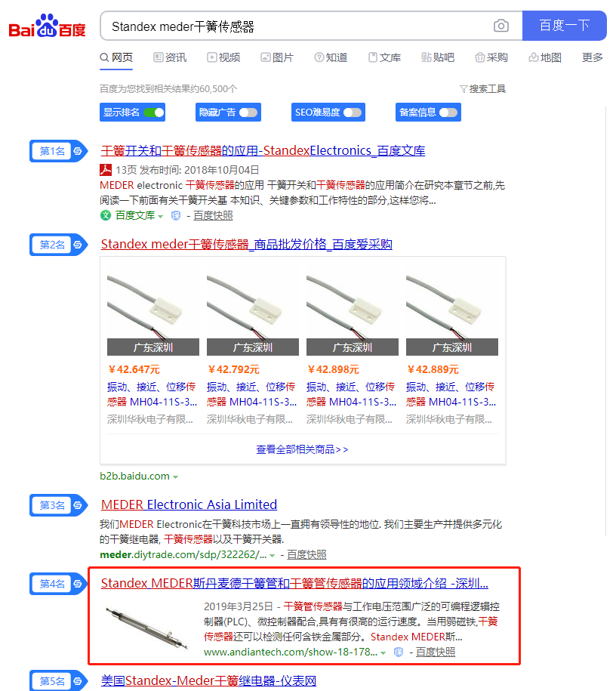The height and width of the screenshot is (691, 616).
Task: Open 美国Standex-Meder干簧继电器-仪表网 link
Action: [208, 681]
